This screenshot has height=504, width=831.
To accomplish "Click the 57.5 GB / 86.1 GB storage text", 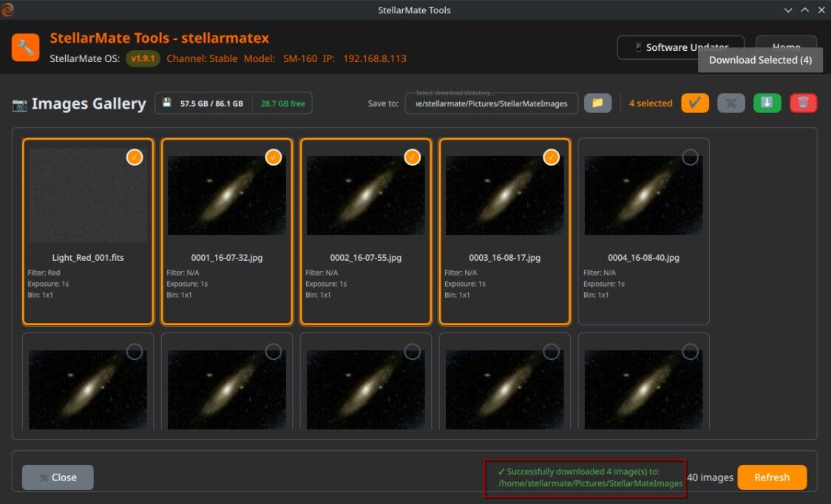I will click(211, 103).
